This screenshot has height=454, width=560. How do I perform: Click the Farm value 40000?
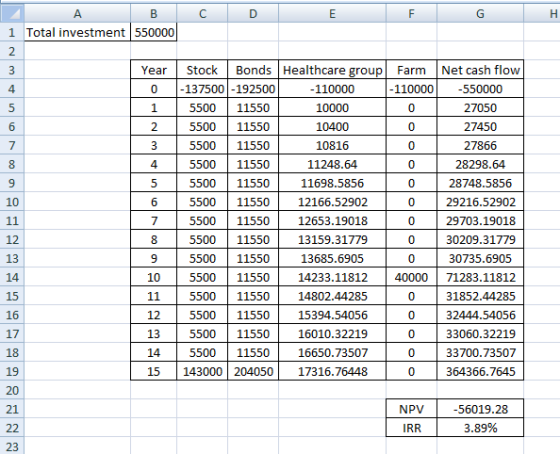[x=411, y=277]
